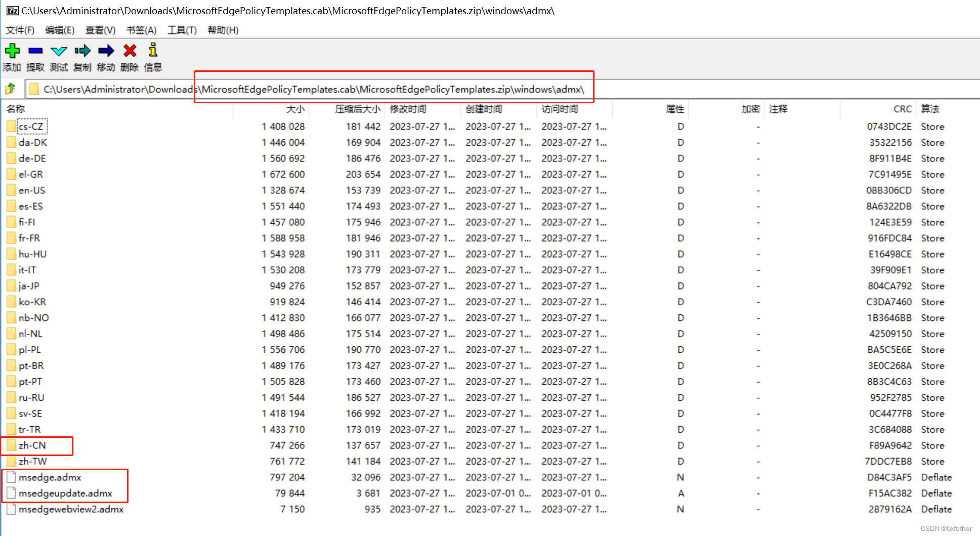Click the 信息 (Info) toolbar icon

tap(152, 51)
